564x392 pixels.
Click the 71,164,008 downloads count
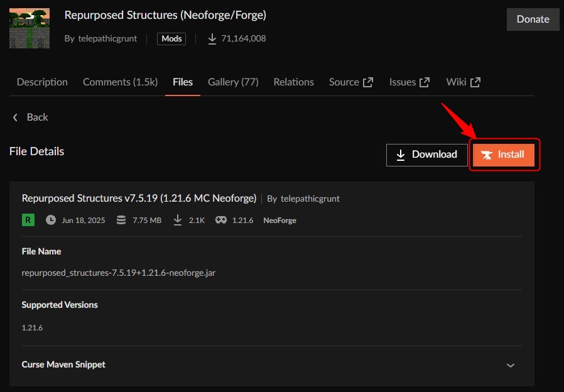click(244, 38)
